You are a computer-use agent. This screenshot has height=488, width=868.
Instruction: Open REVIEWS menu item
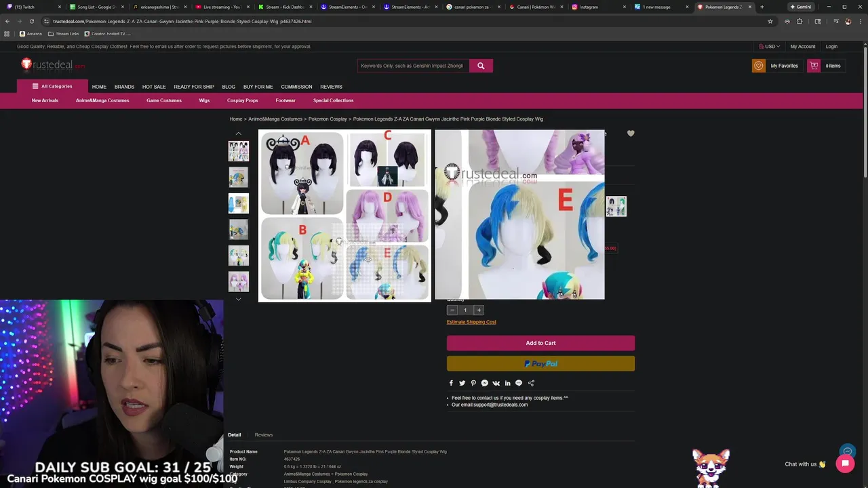[331, 87]
